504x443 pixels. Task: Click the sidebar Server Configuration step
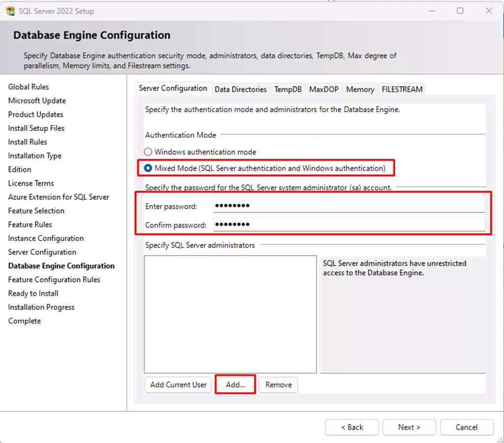(42, 252)
